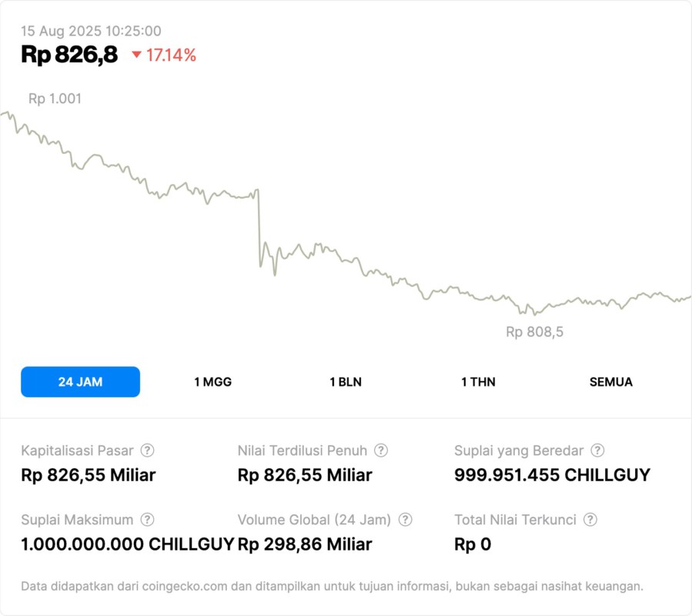Click help icon beside Nilai Terdilusi Penuh
692x616 pixels.
pyautogui.click(x=381, y=450)
